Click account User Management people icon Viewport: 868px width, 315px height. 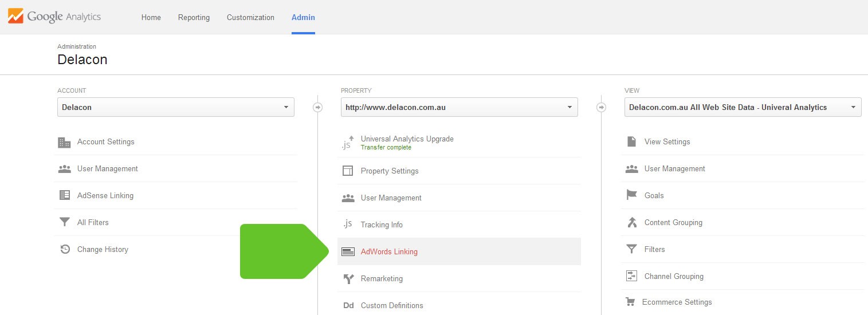tap(65, 169)
